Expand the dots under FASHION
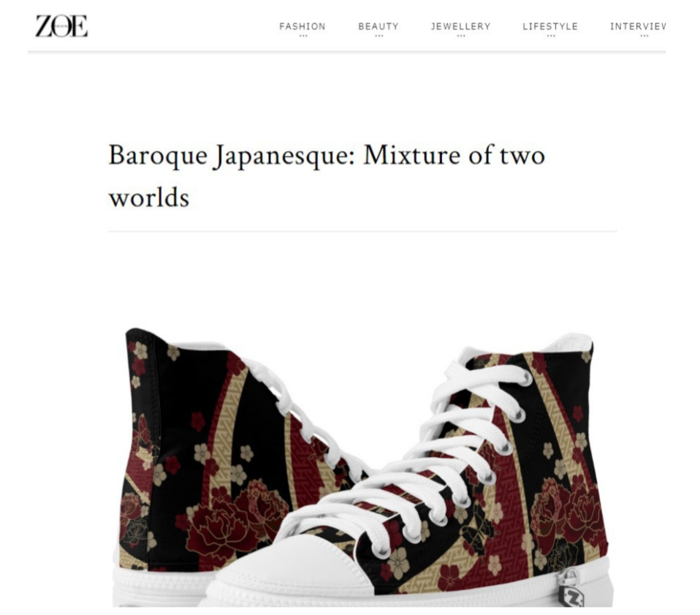 [303, 36]
